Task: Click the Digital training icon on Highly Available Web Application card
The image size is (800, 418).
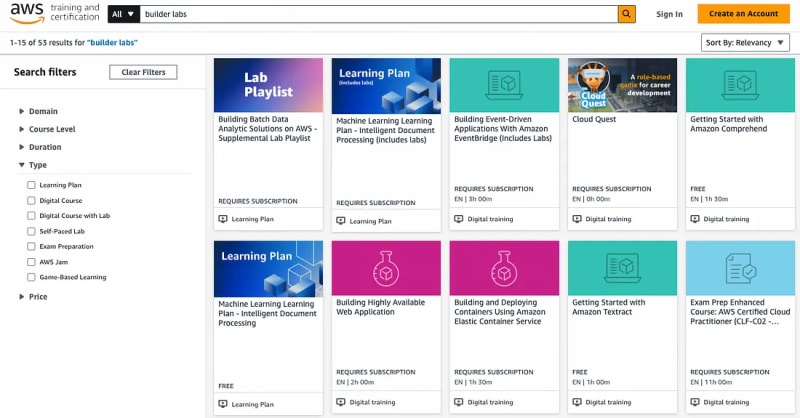Action: pos(341,402)
